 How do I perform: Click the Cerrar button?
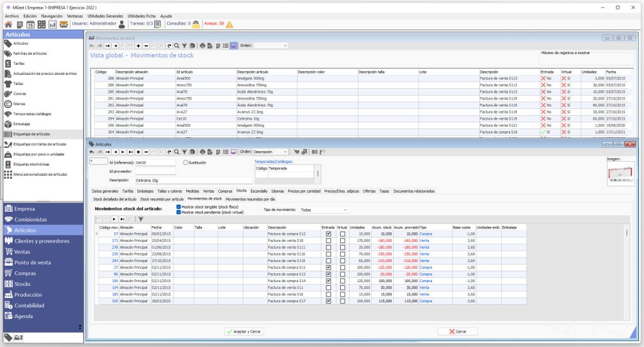(458, 331)
